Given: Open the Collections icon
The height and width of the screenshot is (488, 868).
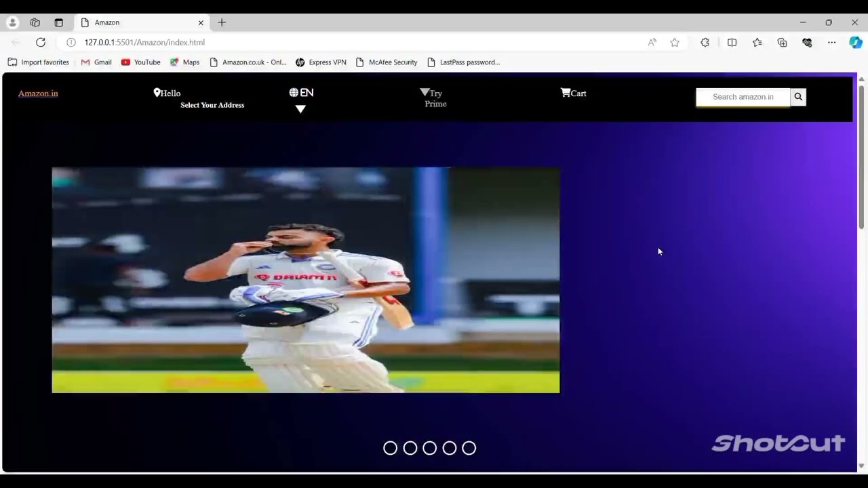Looking at the screenshot, I should click(x=782, y=42).
